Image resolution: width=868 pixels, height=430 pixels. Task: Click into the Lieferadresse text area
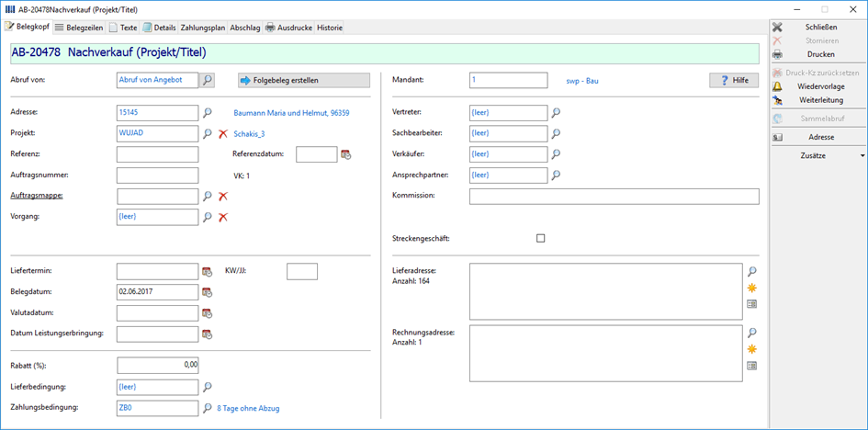point(605,291)
